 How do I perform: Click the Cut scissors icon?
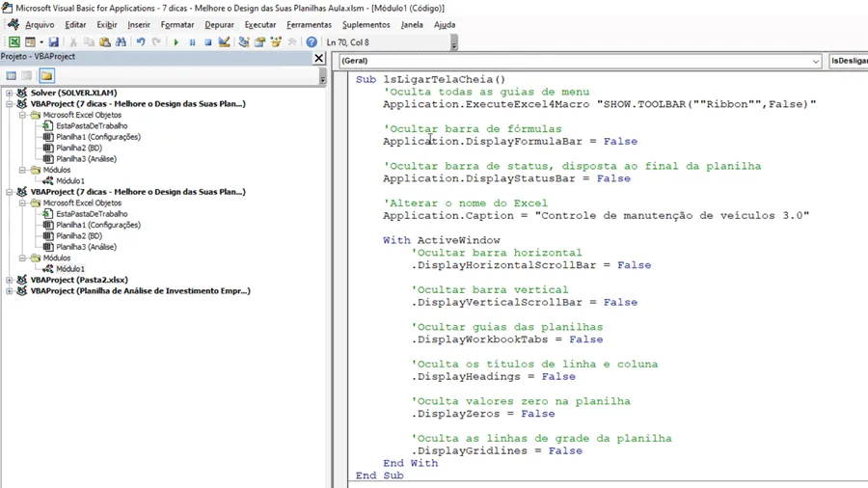click(72, 42)
